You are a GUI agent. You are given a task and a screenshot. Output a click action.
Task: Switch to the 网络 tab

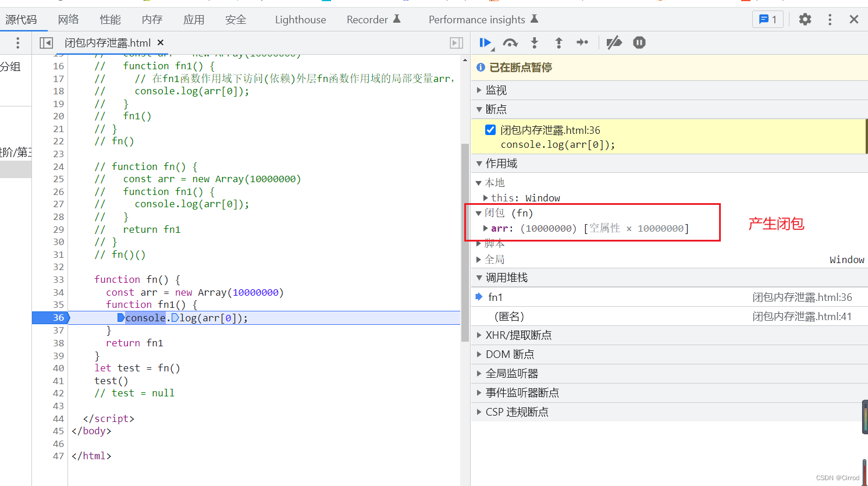[x=68, y=19]
